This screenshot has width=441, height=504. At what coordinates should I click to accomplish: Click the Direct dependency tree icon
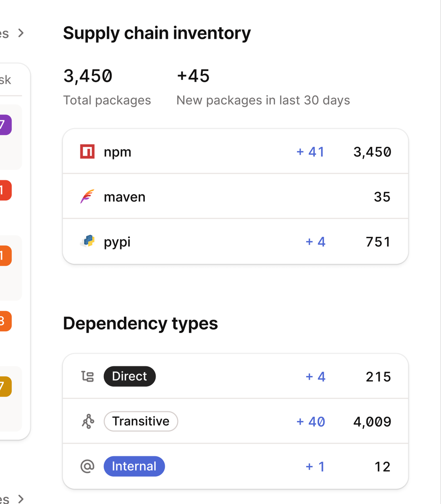pos(87,376)
